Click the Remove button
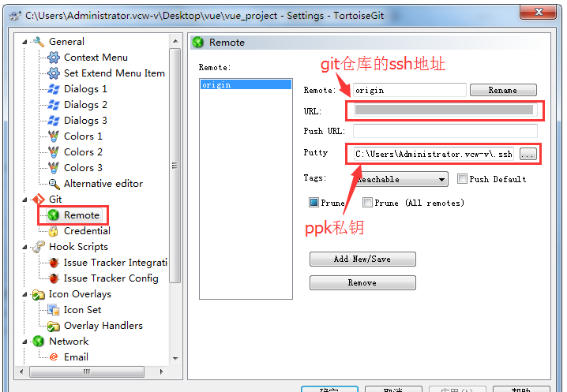 (x=362, y=282)
